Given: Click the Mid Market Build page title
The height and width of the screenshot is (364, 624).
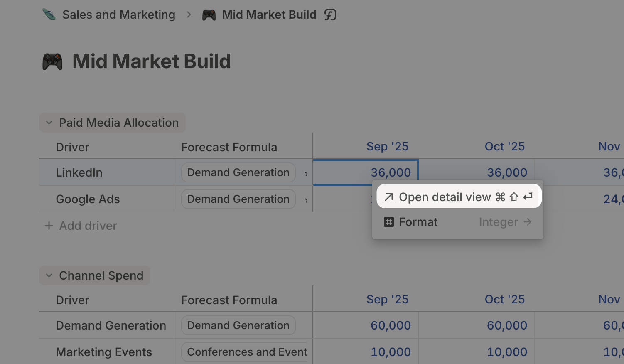Looking at the screenshot, I should [152, 61].
